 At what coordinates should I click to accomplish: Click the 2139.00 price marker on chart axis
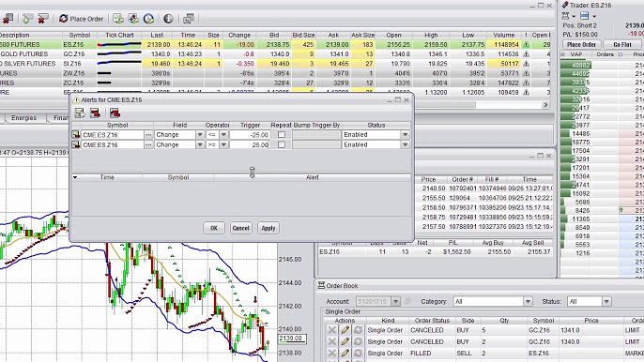point(292,339)
